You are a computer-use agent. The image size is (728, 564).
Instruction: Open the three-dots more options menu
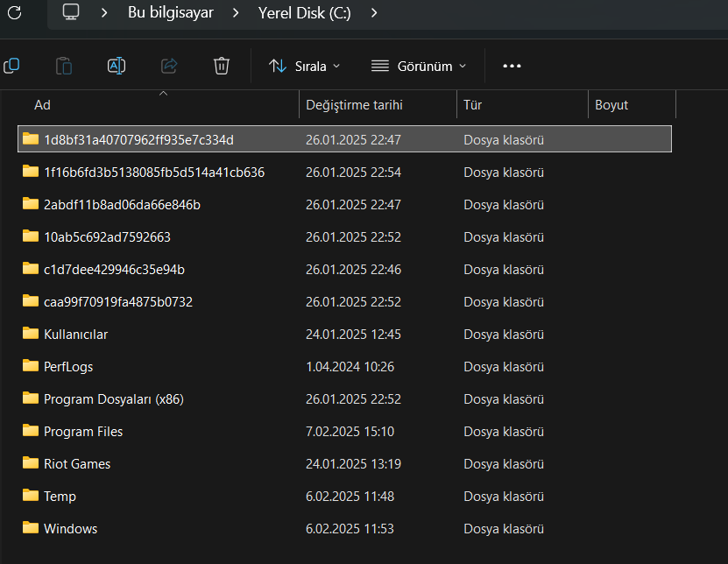[512, 67]
